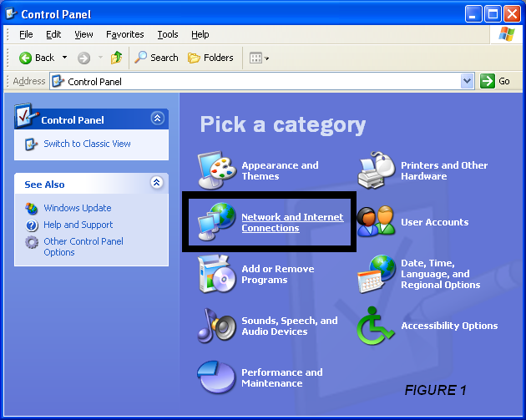The image size is (526, 420).
Task: Click the Sounds, Speech, and Audio Devices text
Action: 290,326
